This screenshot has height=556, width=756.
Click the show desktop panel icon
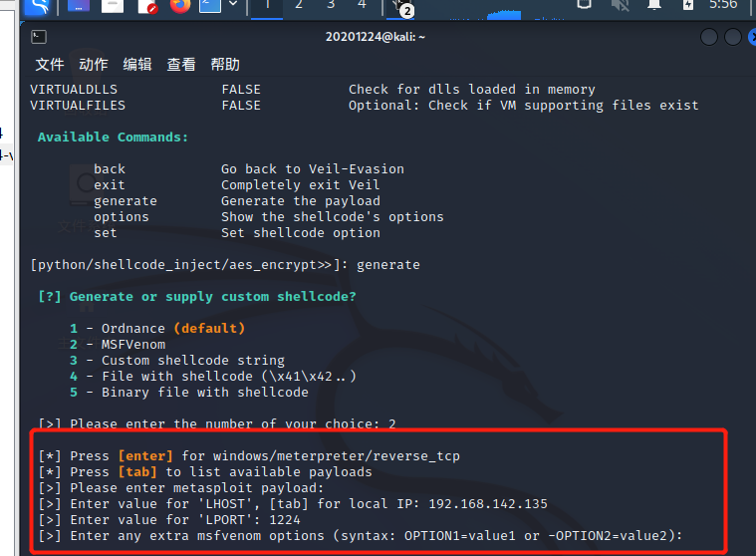pos(79,6)
